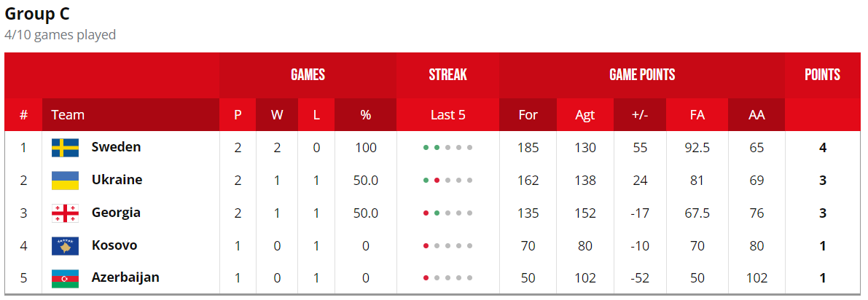This screenshot has height=300, width=868.
Task: Select the win percentage column header
Action: click(365, 115)
